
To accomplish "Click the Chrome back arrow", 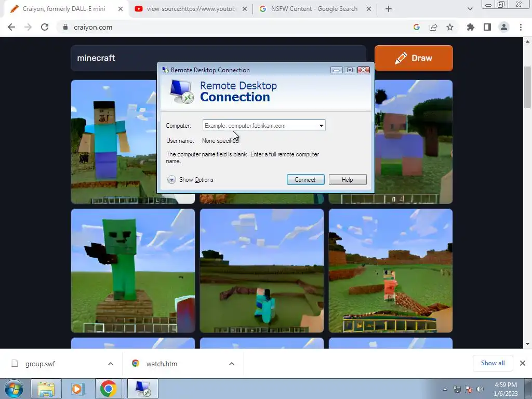I will (11, 27).
